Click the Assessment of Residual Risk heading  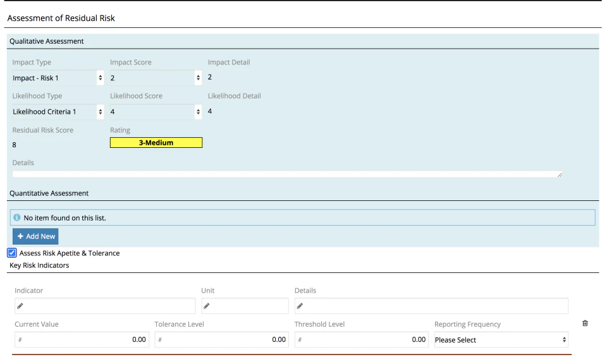(x=60, y=18)
